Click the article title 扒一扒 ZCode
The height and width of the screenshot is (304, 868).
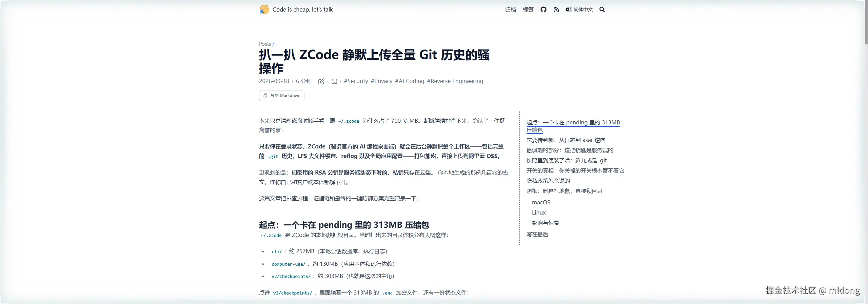point(374,61)
